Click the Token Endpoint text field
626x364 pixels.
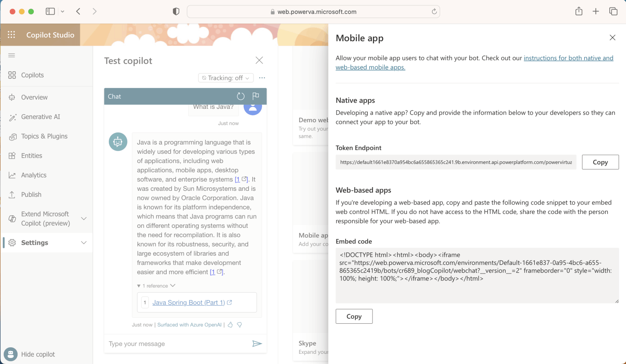coord(456,162)
